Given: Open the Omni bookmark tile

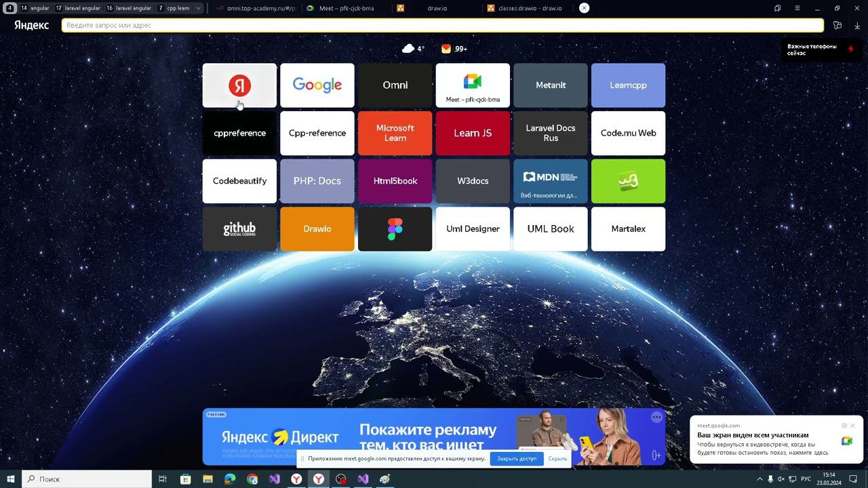Looking at the screenshot, I should (395, 85).
